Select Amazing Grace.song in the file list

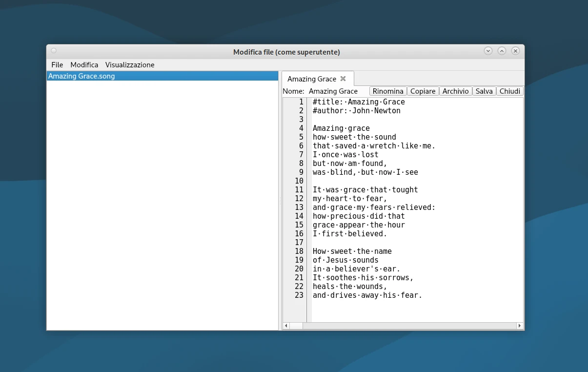[81, 76]
